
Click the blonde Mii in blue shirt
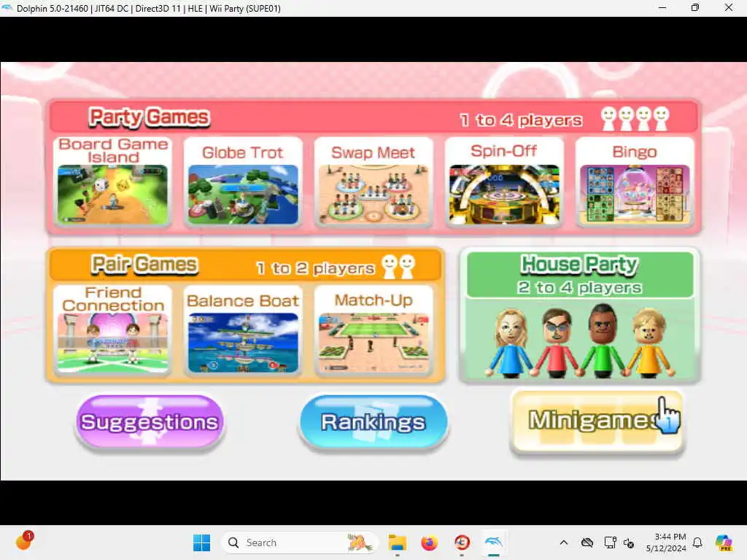tap(510, 343)
